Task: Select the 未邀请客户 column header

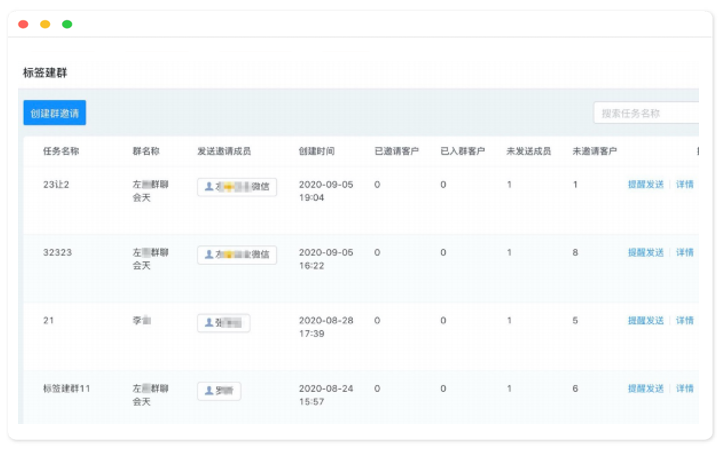Action: [x=594, y=152]
